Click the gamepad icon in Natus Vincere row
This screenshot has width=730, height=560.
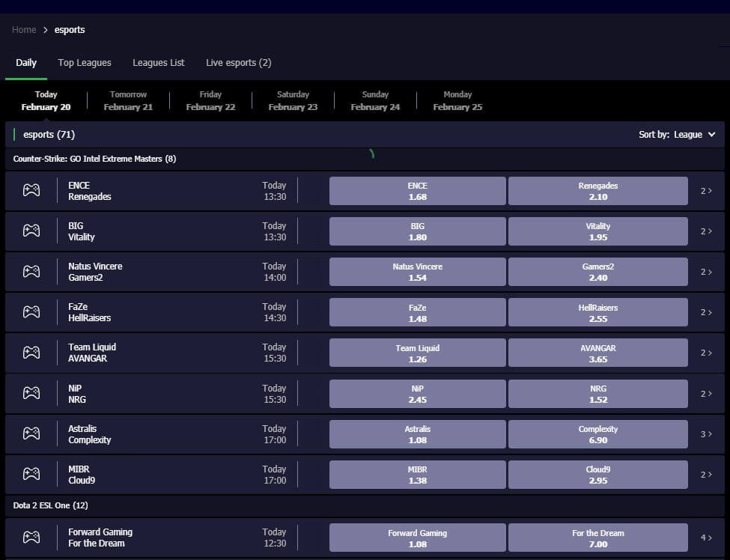pyautogui.click(x=31, y=272)
